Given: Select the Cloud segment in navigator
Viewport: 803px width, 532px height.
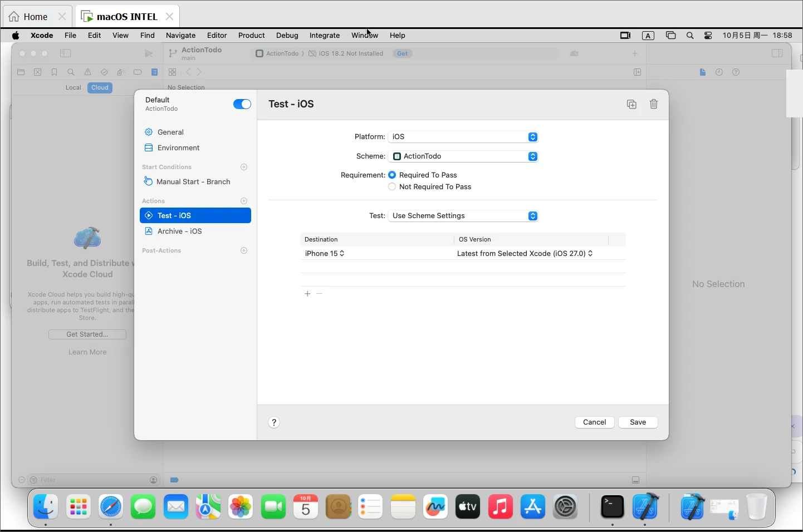Looking at the screenshot, I should [100, 88].
